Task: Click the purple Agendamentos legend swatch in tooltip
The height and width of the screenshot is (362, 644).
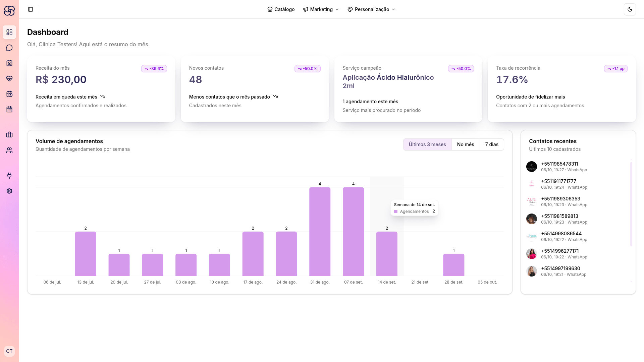Action: [x=396, y=212]
